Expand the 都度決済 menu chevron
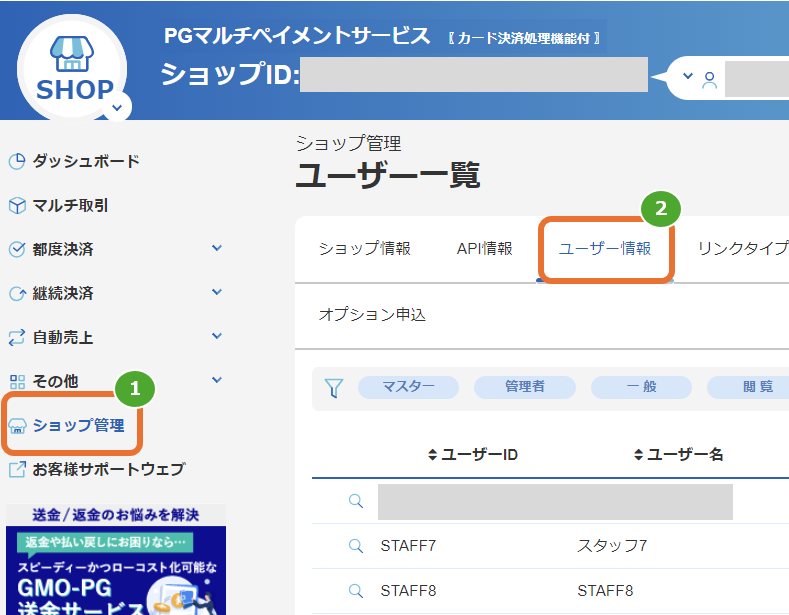Image resolution: width=789 pixels, height=615 pixels. coord(217,248)
